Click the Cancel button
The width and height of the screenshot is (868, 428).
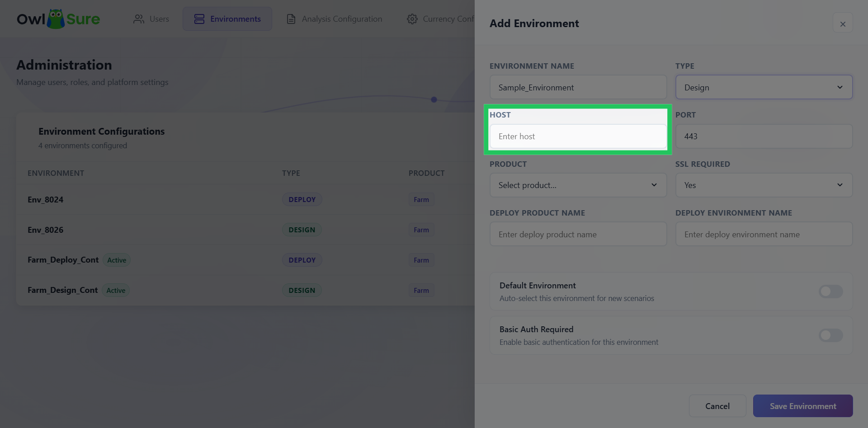[717, 406]
